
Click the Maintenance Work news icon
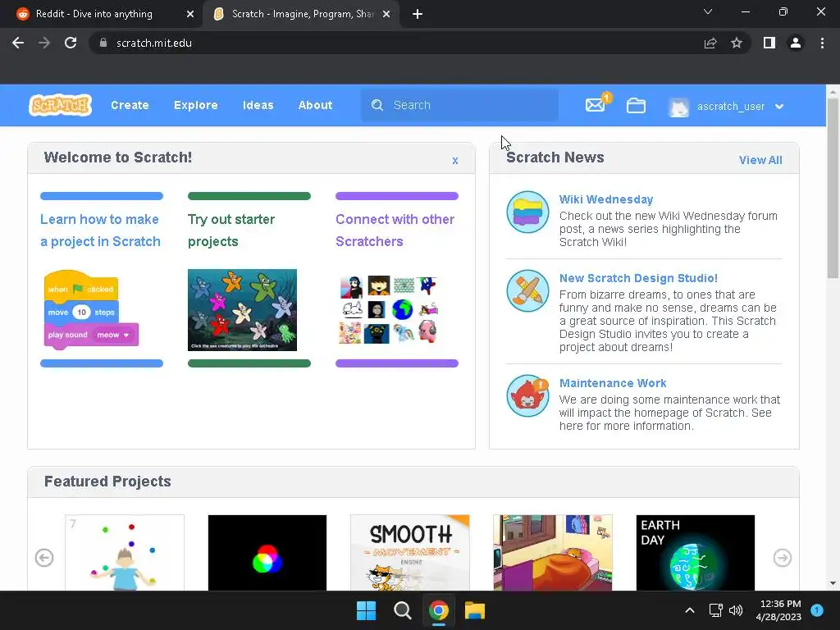(527, 396)
